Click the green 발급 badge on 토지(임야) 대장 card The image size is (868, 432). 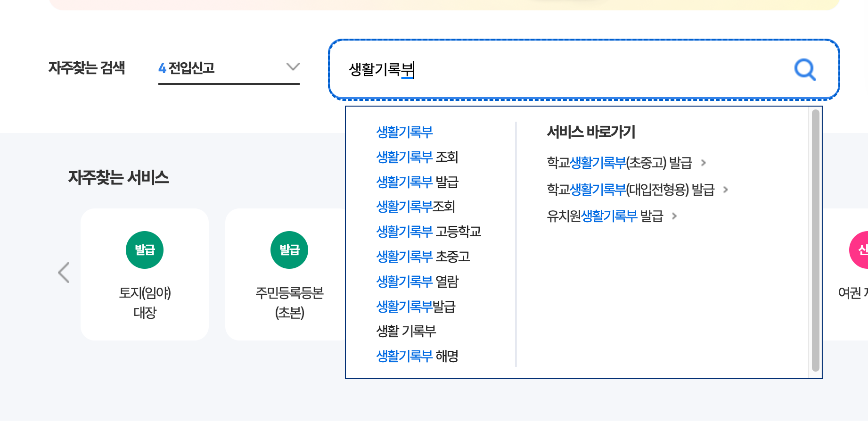tap(144, 249)
